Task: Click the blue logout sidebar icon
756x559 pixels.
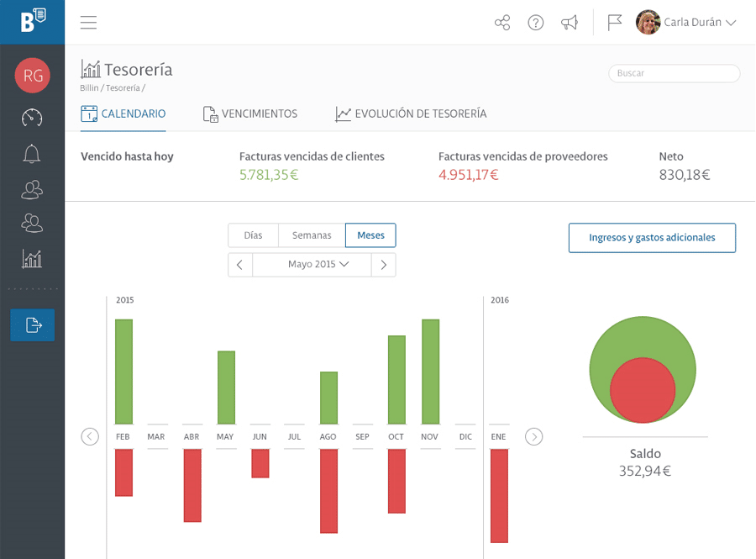Action: point(32,325)
